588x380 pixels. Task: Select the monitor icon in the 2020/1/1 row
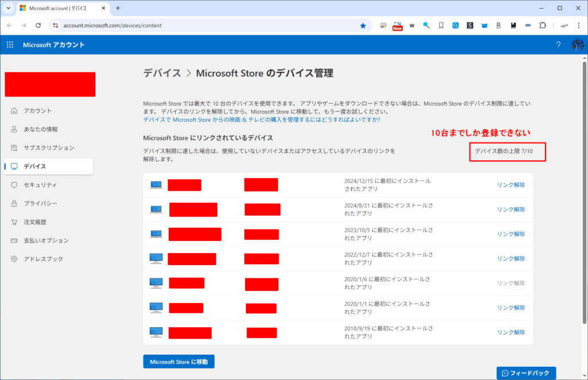156,308
